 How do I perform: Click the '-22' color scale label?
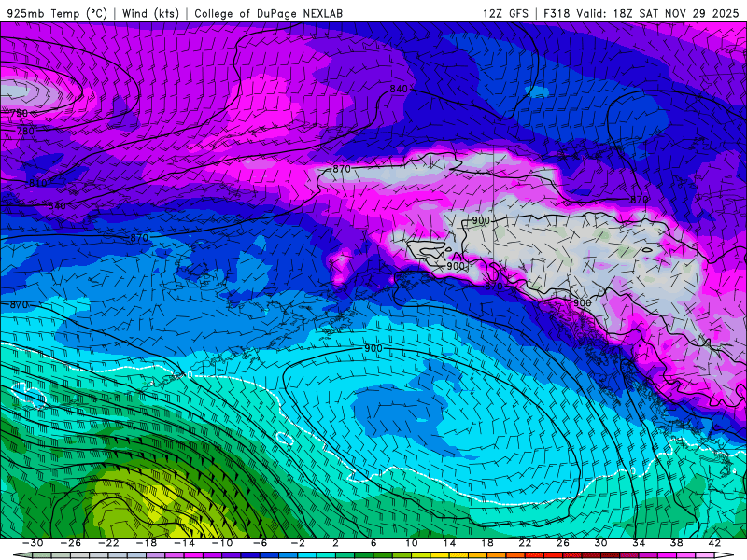(108, 543)
